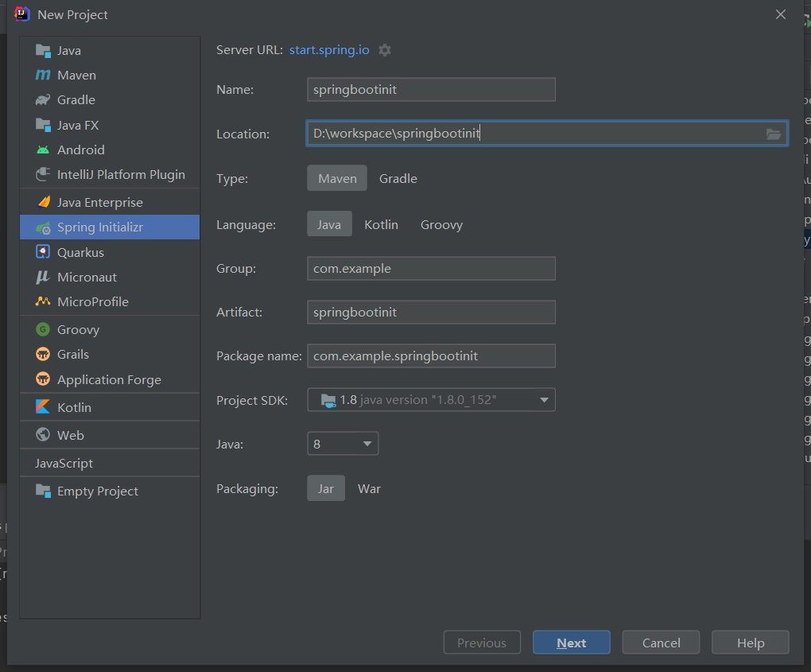Choose the Android robot icon

(43, 150)
